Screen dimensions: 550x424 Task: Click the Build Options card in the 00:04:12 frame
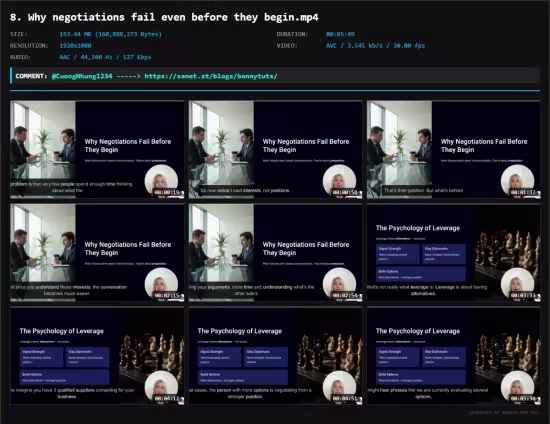pyautogui.click(x=65, y=377)
